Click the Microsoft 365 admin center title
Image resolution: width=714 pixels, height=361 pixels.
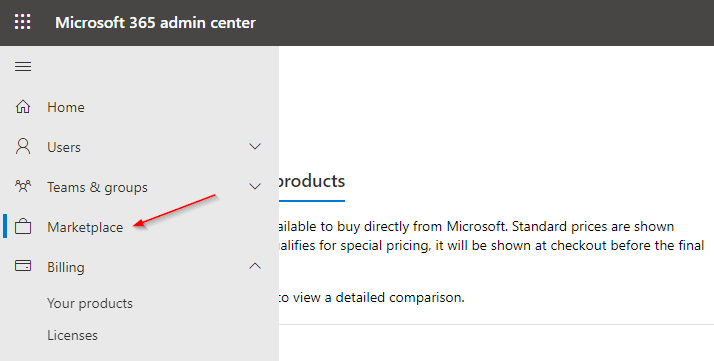click(155, 23)
